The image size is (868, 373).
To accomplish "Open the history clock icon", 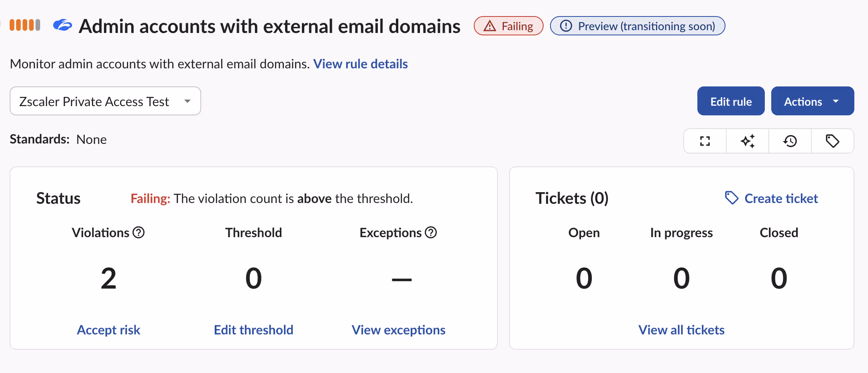I will point(790,141).
